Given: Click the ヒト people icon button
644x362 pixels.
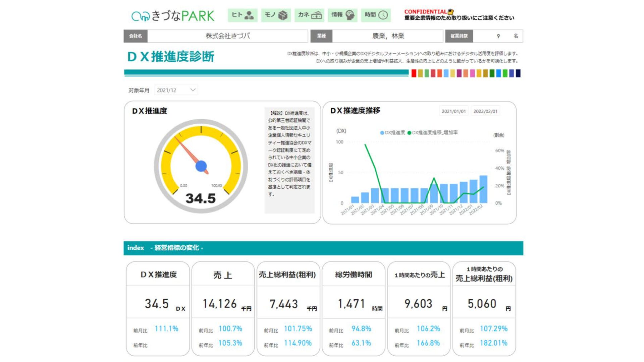Looking at the screenshot, I should pos(243,15).
